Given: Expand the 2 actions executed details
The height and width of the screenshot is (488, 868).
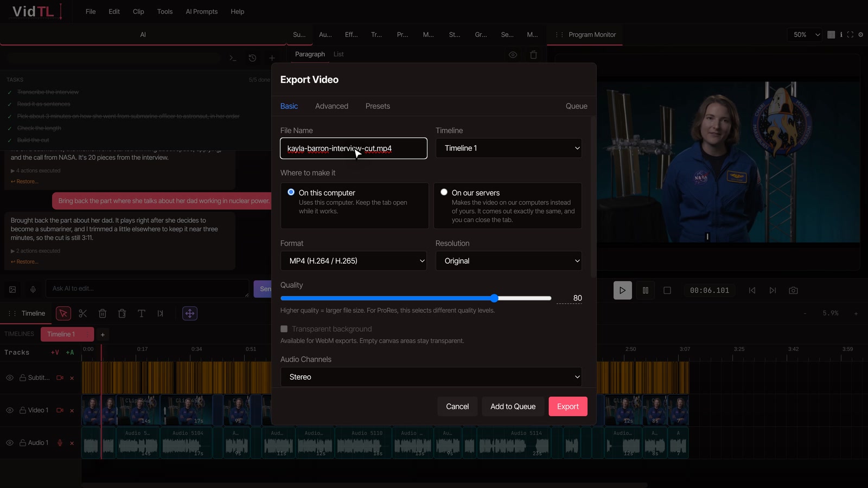Looking at the screenshot, I should (35, 251).
